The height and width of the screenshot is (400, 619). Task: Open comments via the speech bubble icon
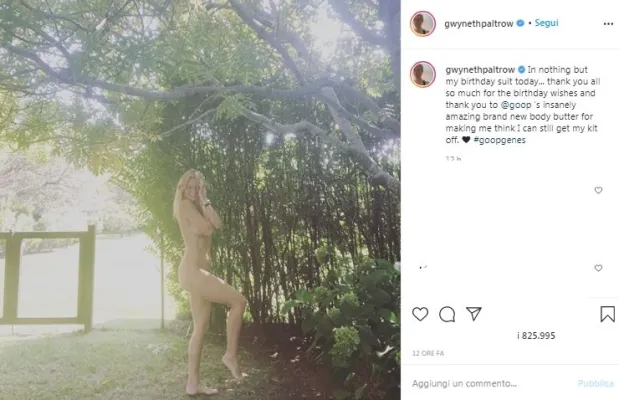[447, 314]
